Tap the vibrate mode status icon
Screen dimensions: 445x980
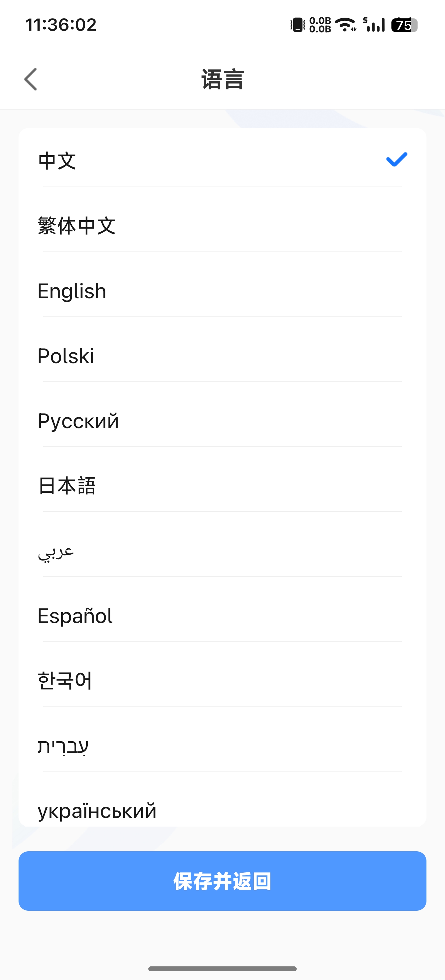[298, 25]
